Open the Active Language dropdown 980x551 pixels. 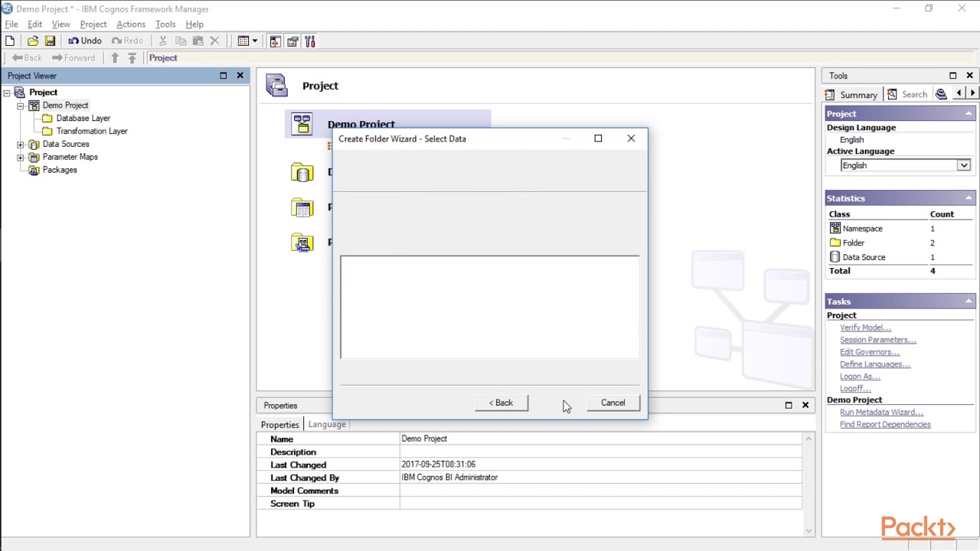coord(964,165)
